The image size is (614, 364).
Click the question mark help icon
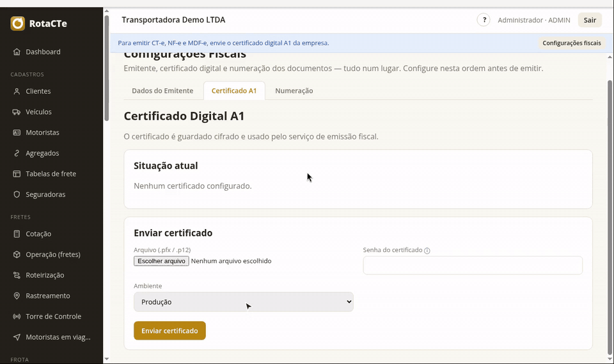(x=484, y=20)
